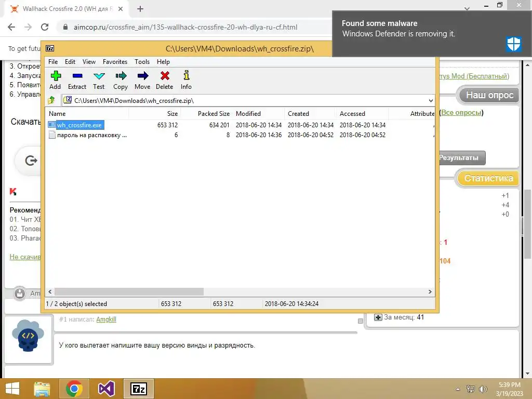Show hidden tray icons arrow
Image resolution: width=532 pixels, height=399 pixels.
click(458, 390)
